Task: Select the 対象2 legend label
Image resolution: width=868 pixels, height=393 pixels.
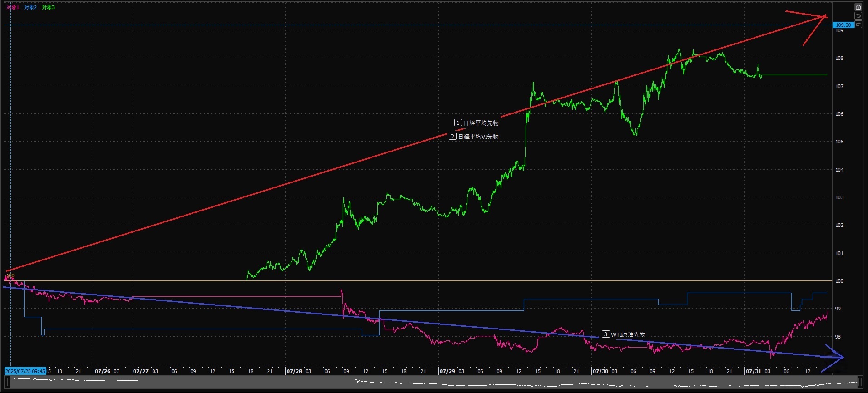Action: [30, 7]
